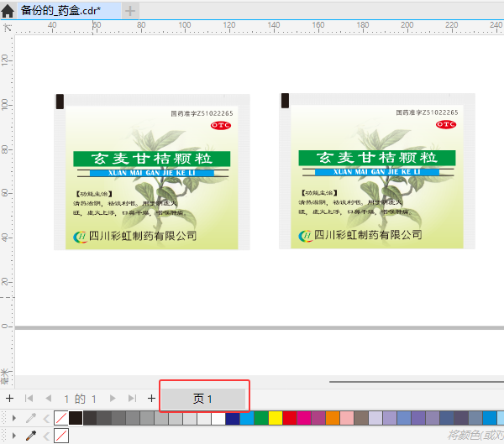504x444 pixels.
Task: Click the horizontal scrollbar above the page tabs
Action: [x=417, y=382]
